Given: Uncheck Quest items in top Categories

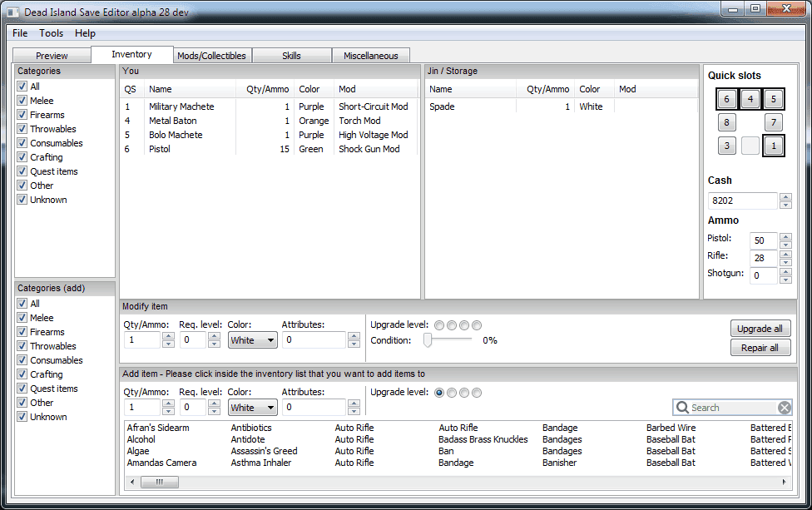Looking at the screenshot, I should pyautogui.click(x=22, y=171).
